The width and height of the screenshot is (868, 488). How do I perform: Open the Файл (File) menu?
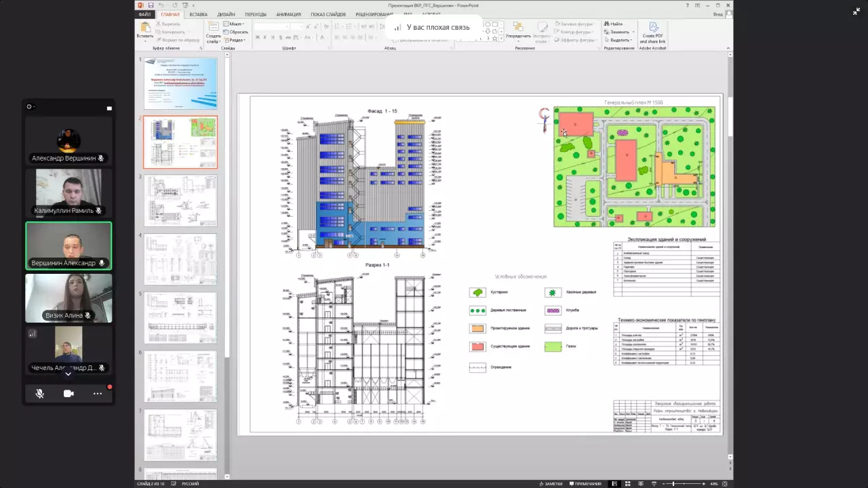144,14
